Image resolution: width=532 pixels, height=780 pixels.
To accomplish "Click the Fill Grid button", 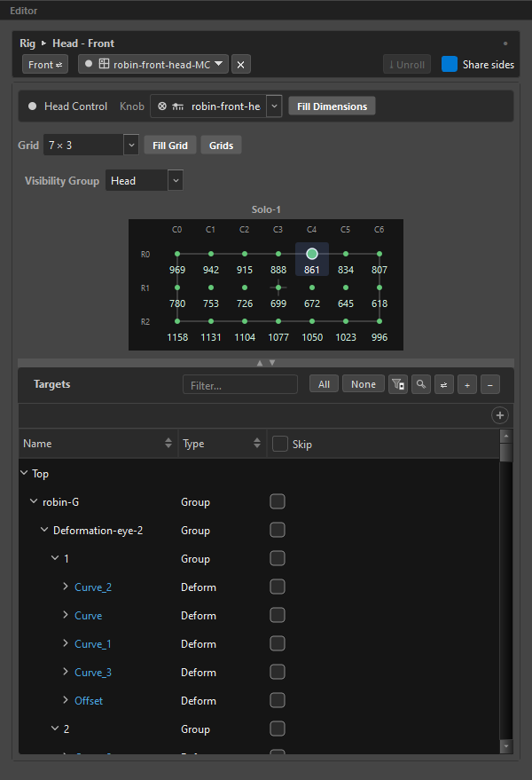I will coord(170,146).
